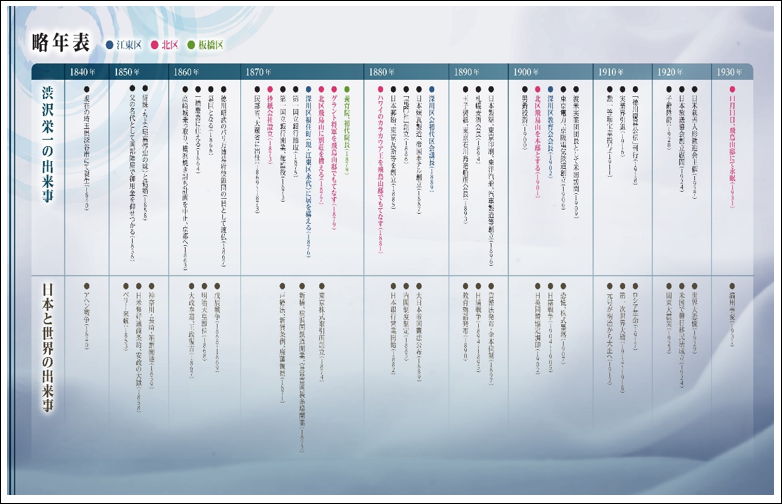782x504 pixels.
Task: Click the 日英同盟協定調印 entry
Action: tap(538, 328)
